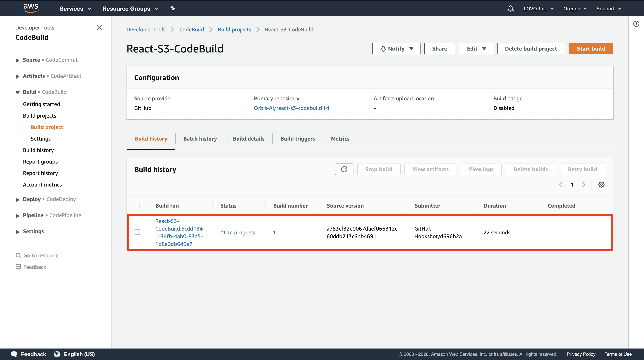Click the speech bubble Feedback icon in footer

pyautogui.click(x=14, y=354)
